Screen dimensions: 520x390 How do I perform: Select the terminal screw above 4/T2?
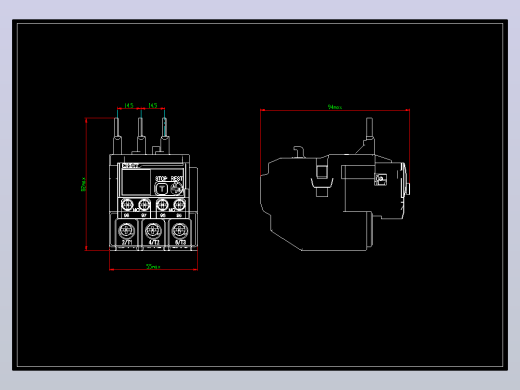153,230
